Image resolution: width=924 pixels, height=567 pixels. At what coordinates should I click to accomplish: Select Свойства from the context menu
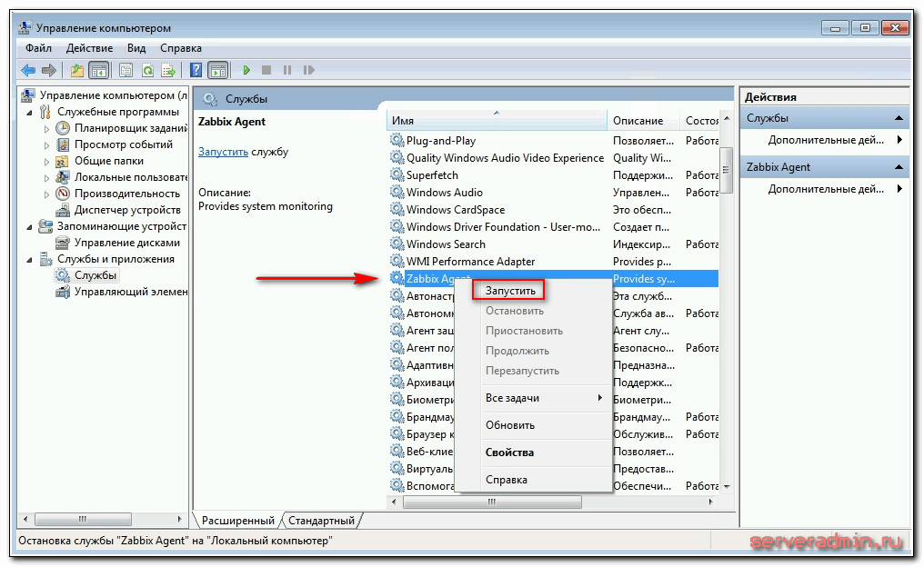point(509,453)
